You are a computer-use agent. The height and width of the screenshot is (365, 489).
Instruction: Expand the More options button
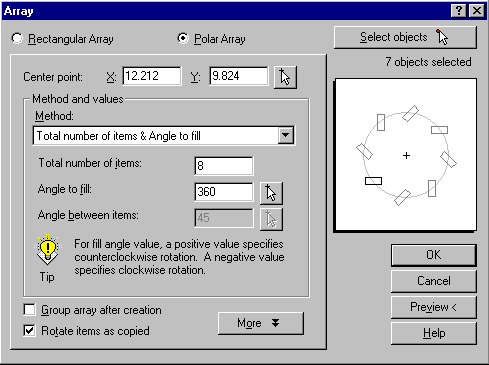261,323
